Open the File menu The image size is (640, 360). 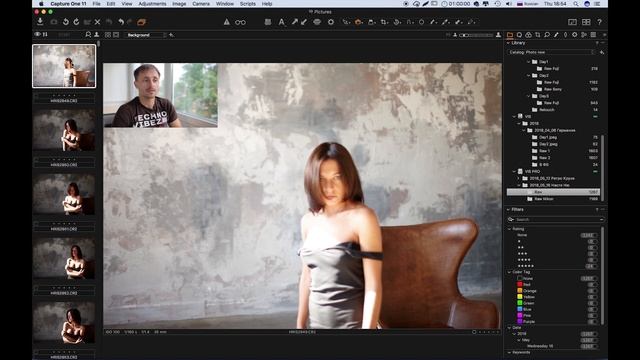click(96, 4)
